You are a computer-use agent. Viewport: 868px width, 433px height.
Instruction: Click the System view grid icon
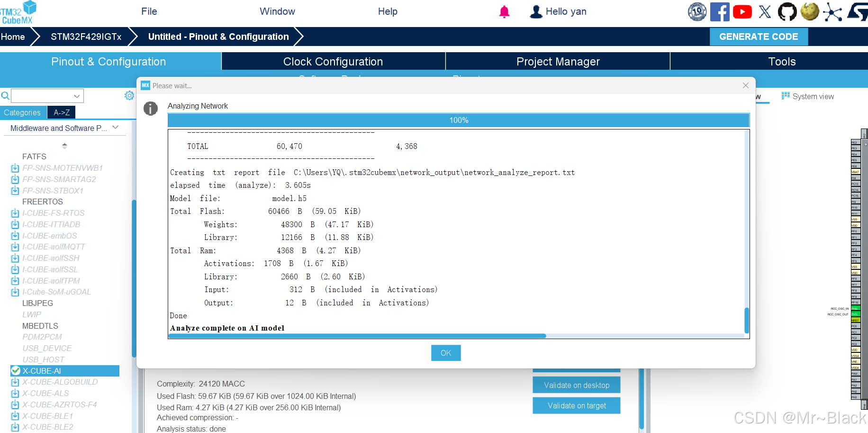click(x=786, y=96)
